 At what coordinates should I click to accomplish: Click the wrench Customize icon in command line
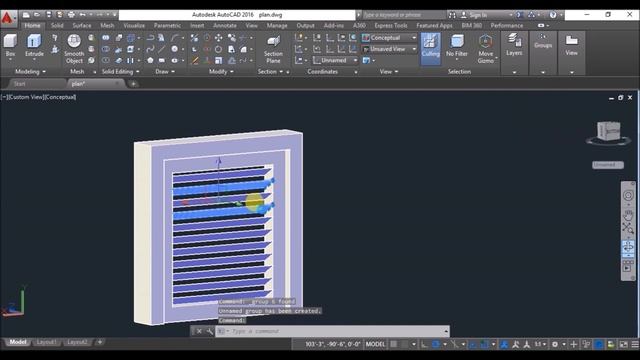point(210,331)
